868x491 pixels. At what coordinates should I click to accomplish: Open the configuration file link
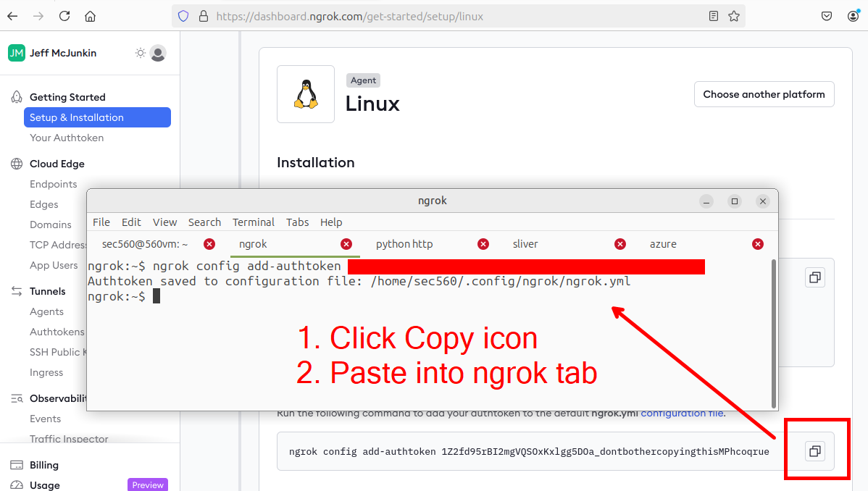682,413
